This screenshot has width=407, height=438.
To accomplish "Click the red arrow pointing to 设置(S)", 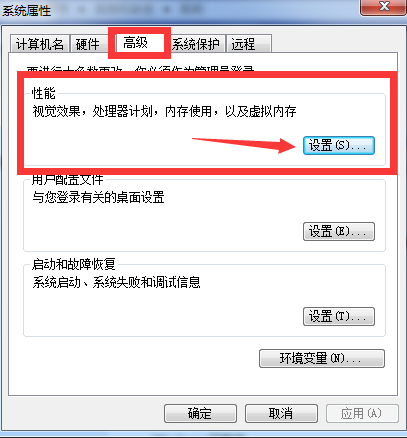I will (x=244, y=145).
